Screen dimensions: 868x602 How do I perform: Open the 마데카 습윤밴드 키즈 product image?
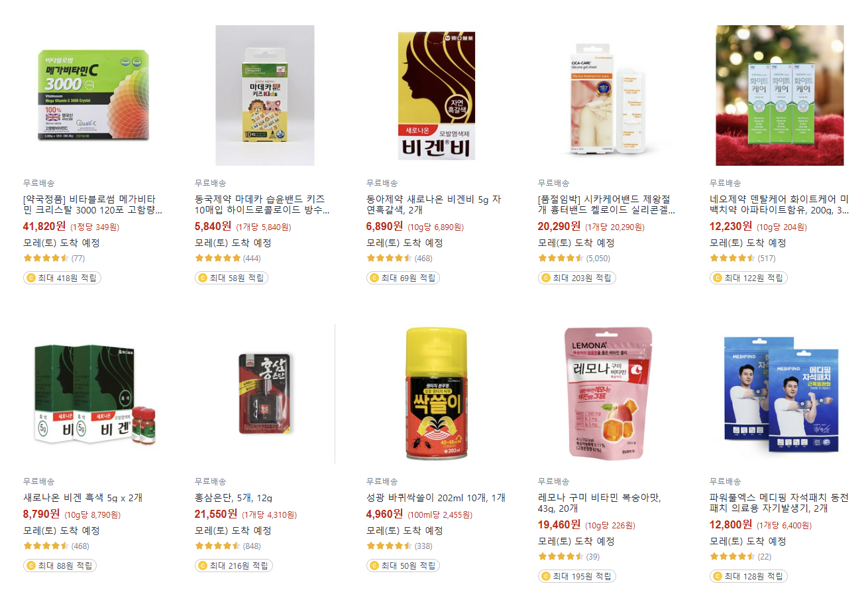[x=265, y=95]
